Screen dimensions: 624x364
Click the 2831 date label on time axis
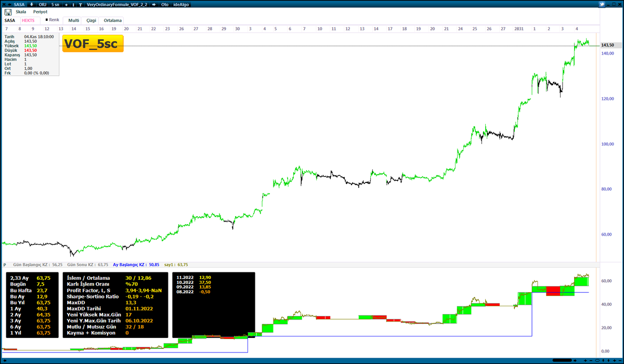[519, 29]
